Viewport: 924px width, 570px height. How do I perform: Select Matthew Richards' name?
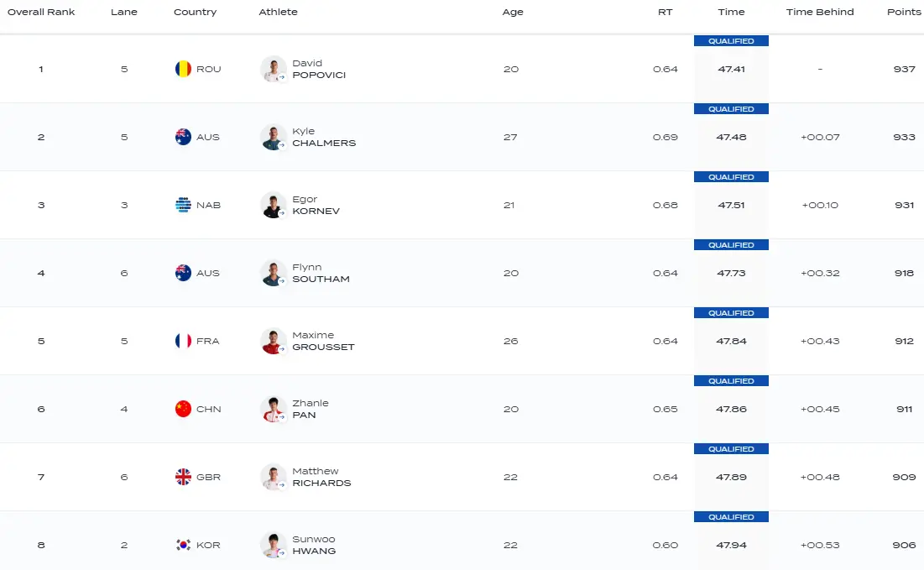coord(321,477)
